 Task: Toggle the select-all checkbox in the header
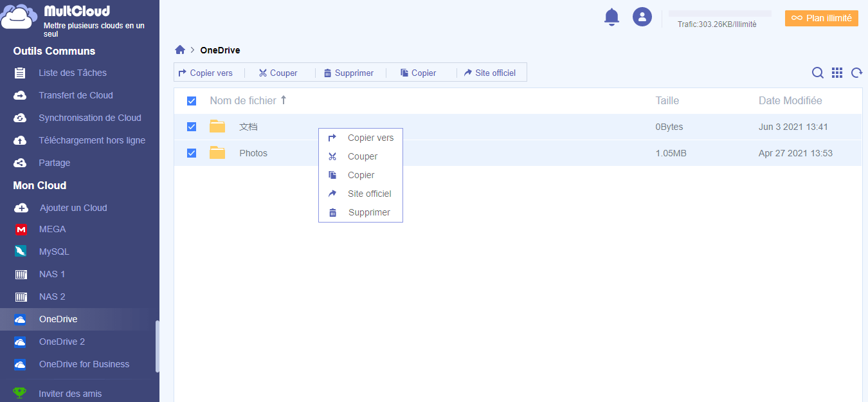[x=192, y=101]
